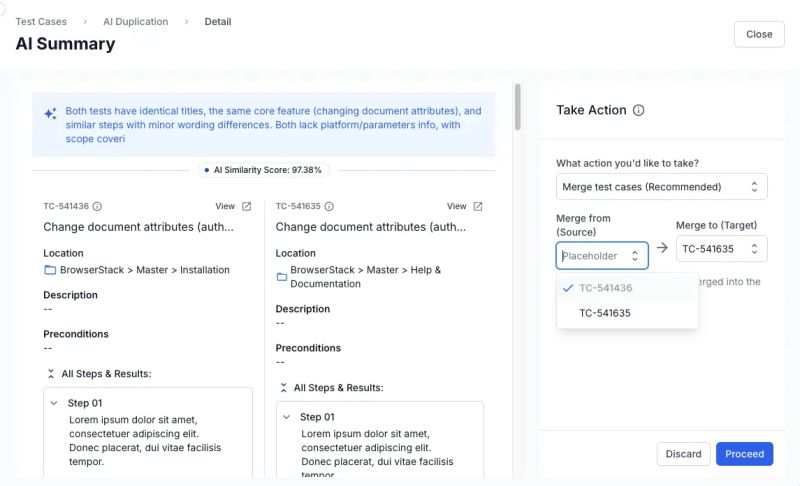Click the AI Summary heading

[65, 44]
